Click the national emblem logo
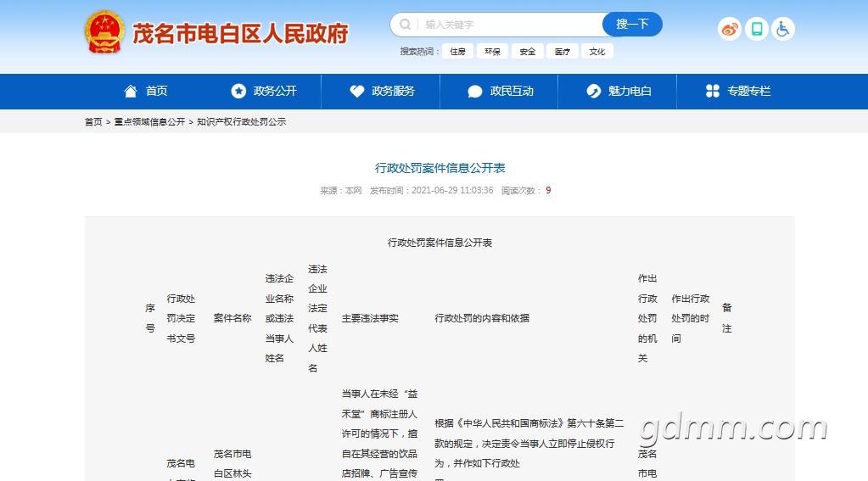Screen dimensions: 868x481 [x=104, y=32]
